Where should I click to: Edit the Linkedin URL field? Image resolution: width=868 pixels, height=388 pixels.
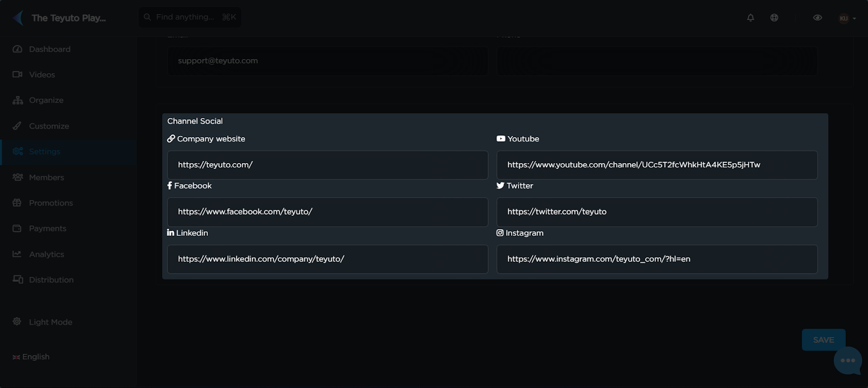coord(328,259)
